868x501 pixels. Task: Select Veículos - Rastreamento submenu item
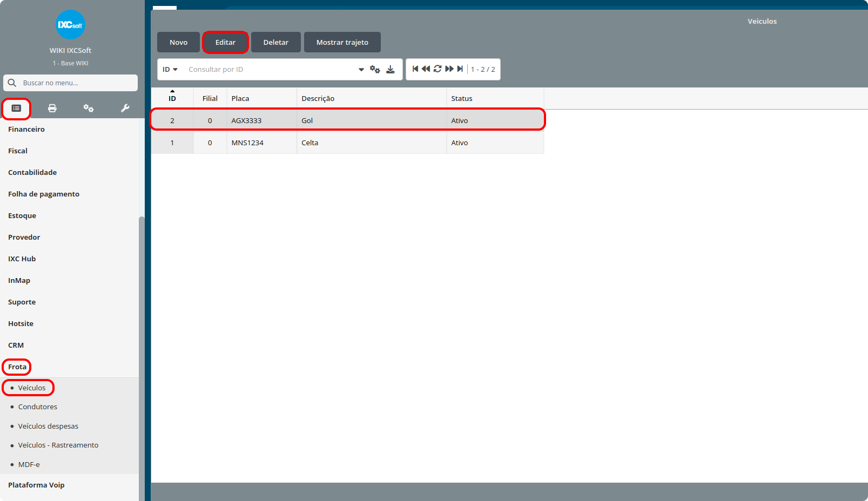(x=58, y=445)
